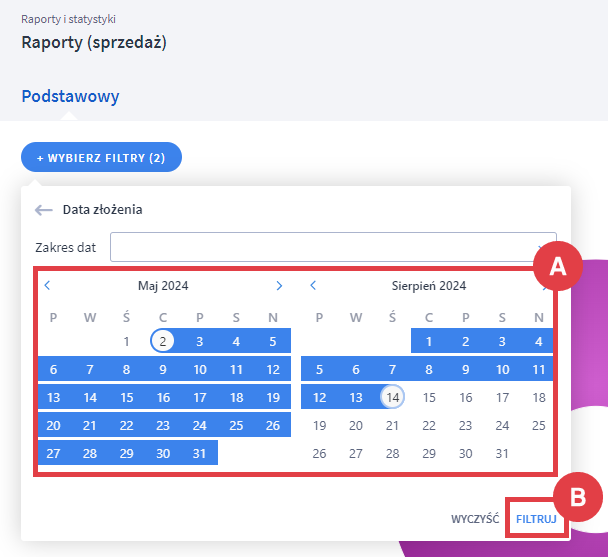This screenshot has height=557, width=608.
Task: Click the back arrow beside Data złożenia
Action: pyautogui.click(x=43, y=210)
